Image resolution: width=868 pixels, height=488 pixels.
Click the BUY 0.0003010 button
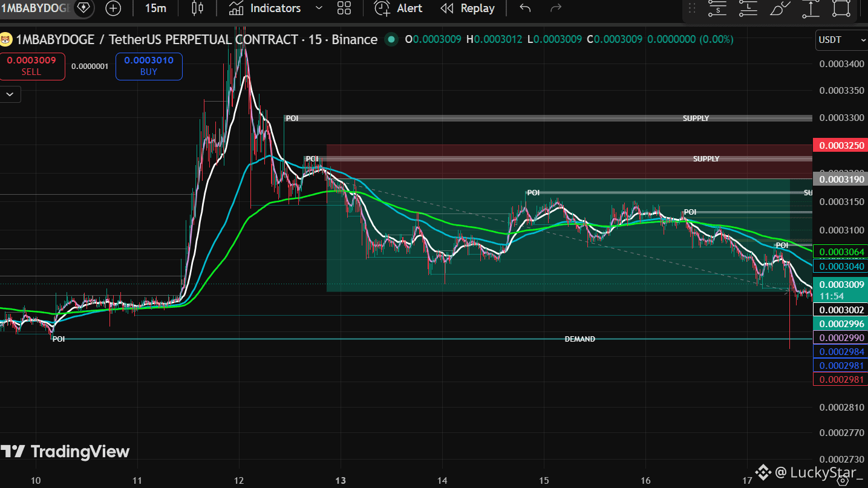[149, 67]
